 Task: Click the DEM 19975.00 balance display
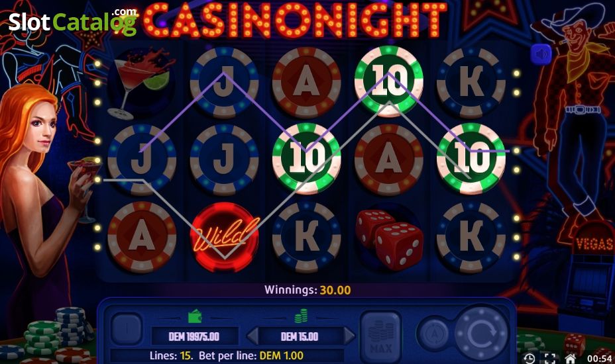[x=195, y=337]
